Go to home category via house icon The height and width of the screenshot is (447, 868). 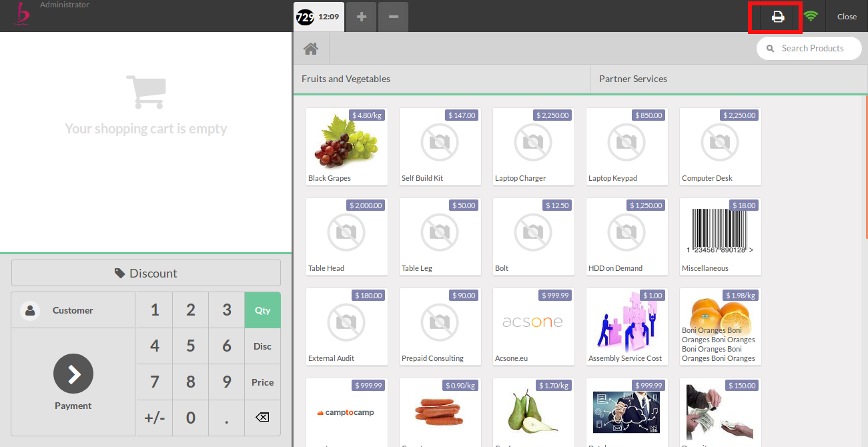coord(311,49)
